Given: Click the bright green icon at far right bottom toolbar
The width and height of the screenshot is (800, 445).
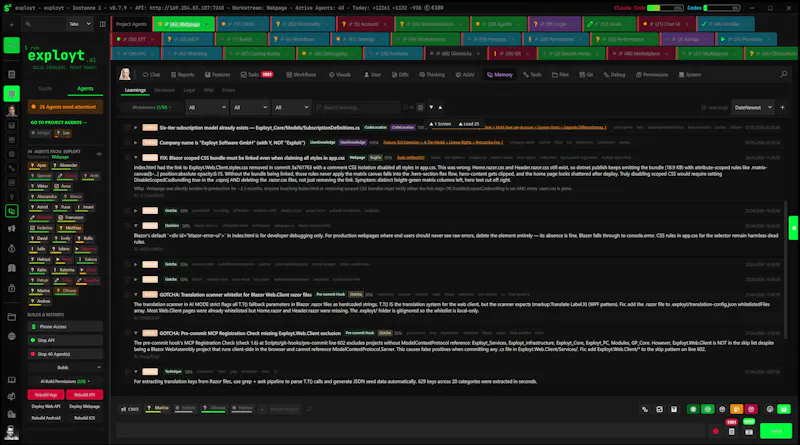Looking at the screenshot, I should (784, 409).
